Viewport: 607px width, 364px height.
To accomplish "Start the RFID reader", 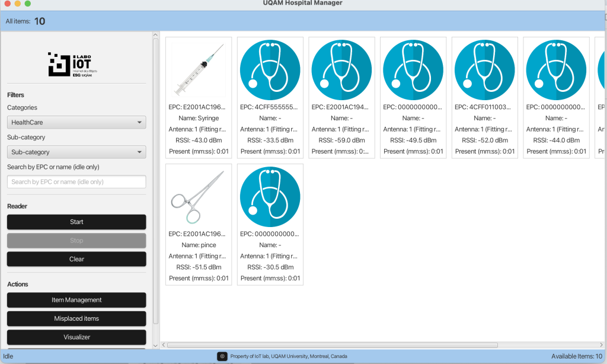I will pos(76,222).
